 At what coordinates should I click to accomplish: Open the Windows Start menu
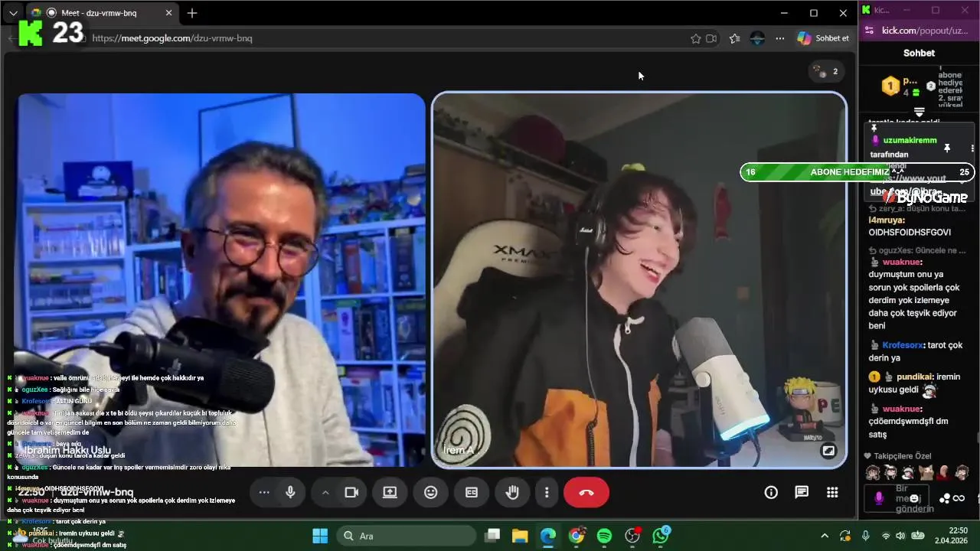320,536
